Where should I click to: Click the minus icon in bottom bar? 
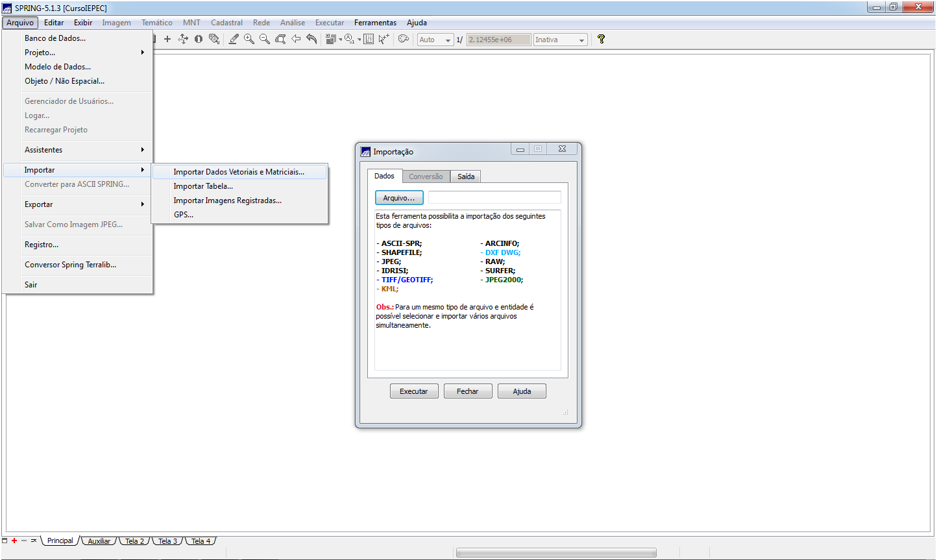click(x=24, y=541)
